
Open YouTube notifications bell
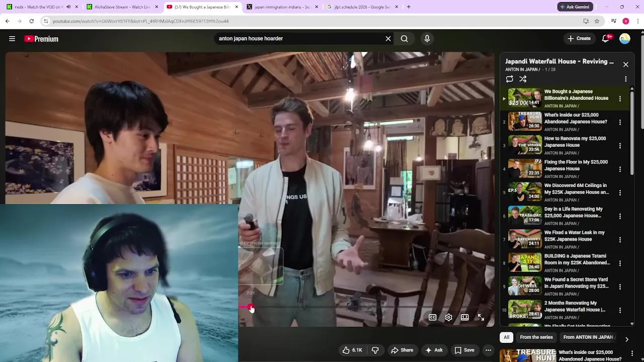[606, 39]
